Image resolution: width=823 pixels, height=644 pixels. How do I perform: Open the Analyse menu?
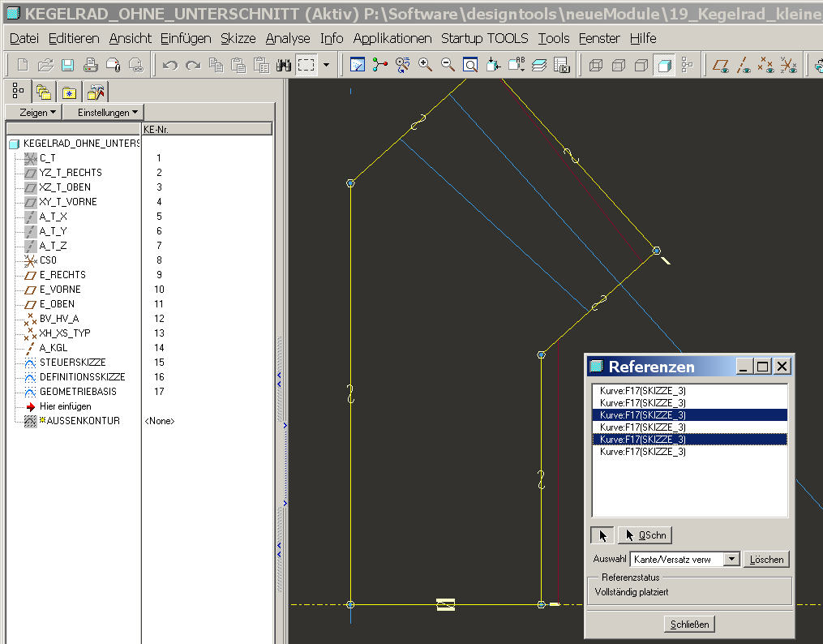click(x=287, y=38)
